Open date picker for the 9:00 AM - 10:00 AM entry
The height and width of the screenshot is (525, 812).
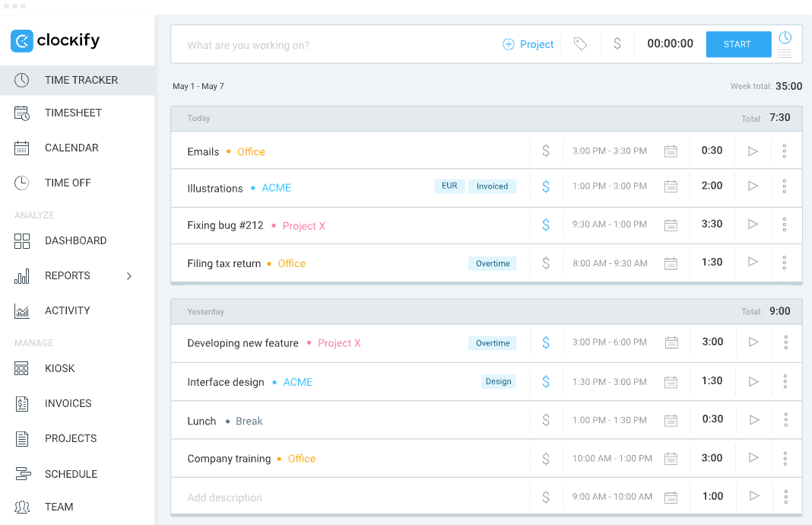click(x=671, y=497)
